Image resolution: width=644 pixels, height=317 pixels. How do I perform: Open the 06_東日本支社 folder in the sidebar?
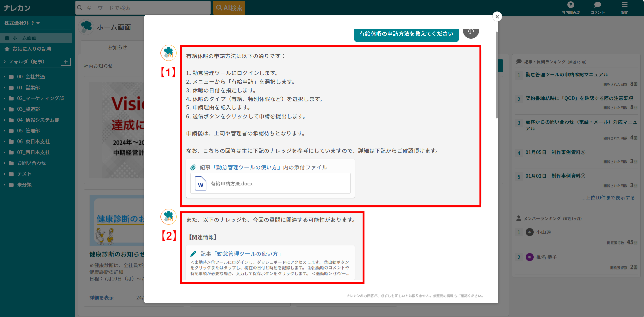pyautogui.click(x=33, y=141)
